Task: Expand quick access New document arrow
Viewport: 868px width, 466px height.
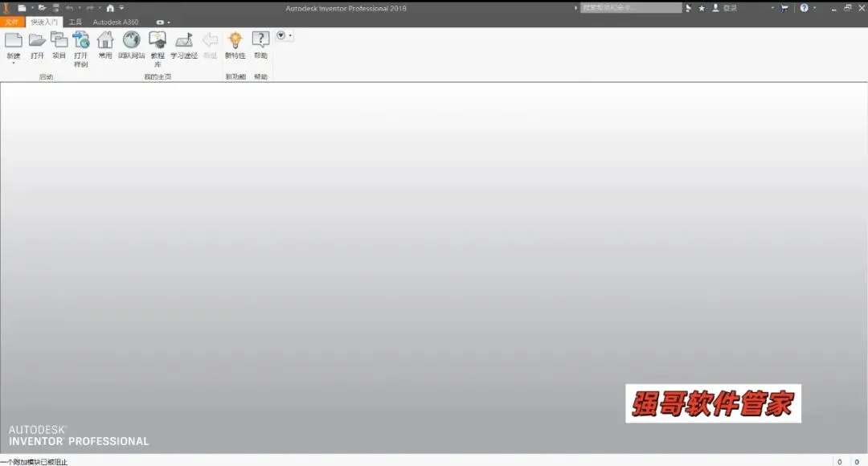Action: coord(32,8)
